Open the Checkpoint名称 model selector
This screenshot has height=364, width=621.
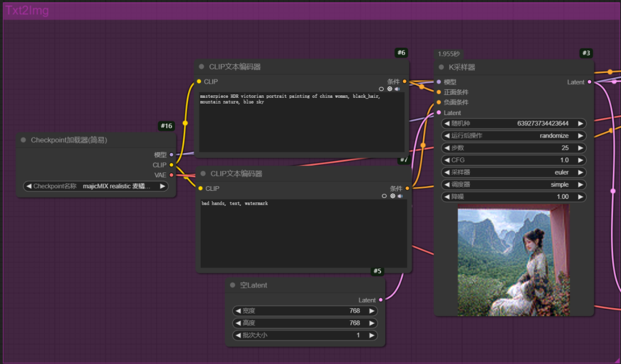click(96, 186)
